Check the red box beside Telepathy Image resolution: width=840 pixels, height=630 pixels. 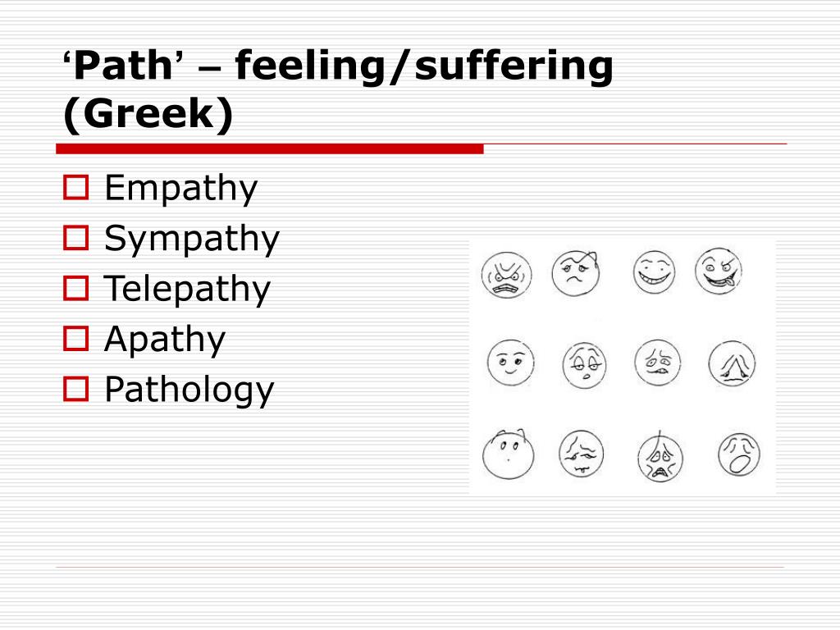[75, 288]
